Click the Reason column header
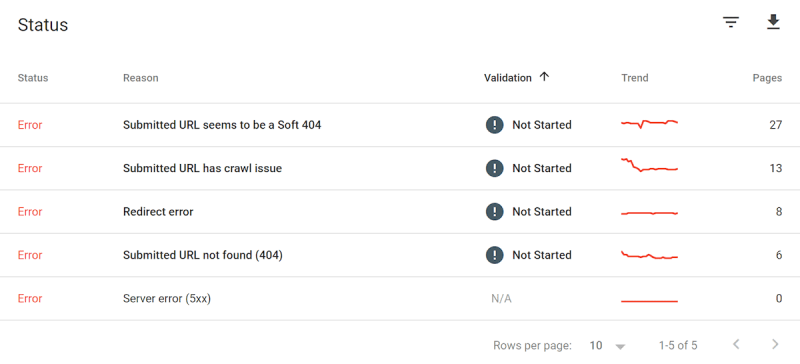This screenshot has width=800, height=364. click(140, 78)
